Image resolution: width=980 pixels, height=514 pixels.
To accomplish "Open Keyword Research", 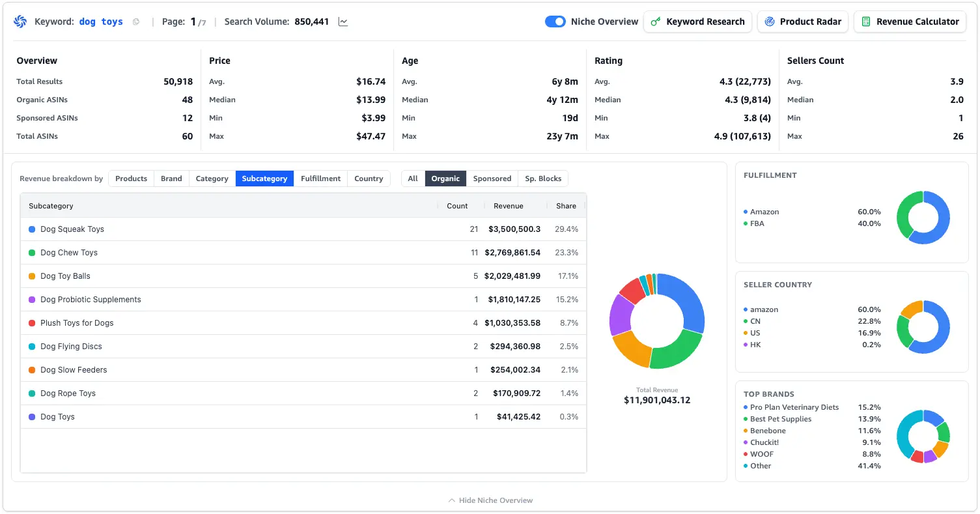I will coord(698,21).
